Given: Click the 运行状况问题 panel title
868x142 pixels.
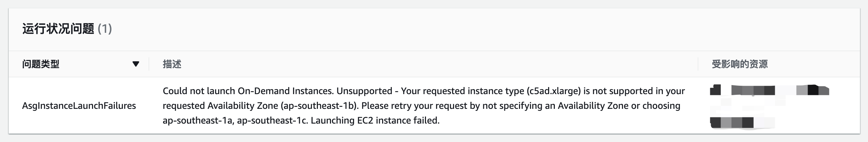Looking at the screenshot, I should (x=58, y=29).
